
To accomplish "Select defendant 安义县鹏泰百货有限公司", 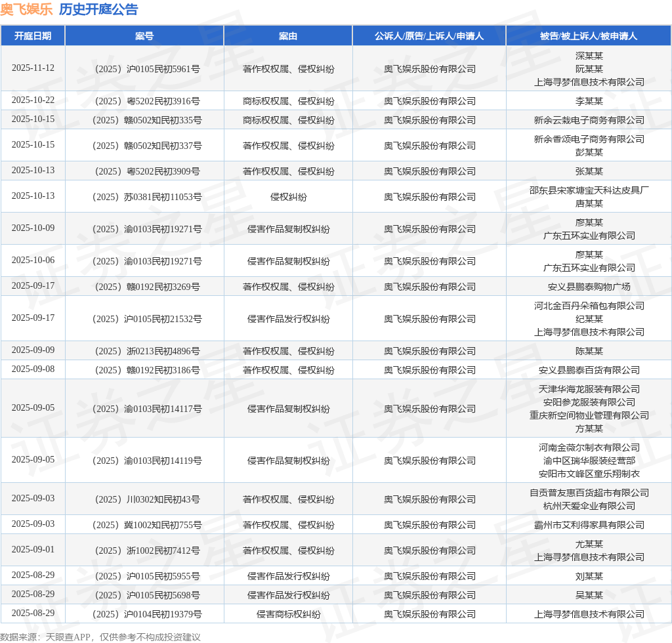I will click(589, 370).
